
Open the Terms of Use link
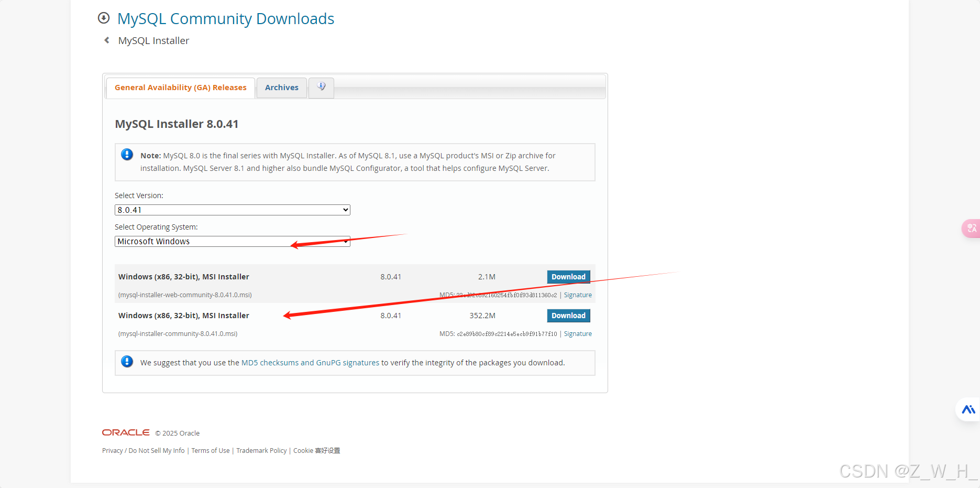coord(211,451)
